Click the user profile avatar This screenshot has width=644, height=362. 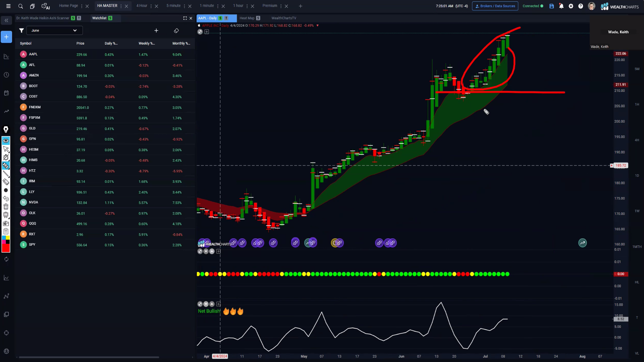(592, 6)
